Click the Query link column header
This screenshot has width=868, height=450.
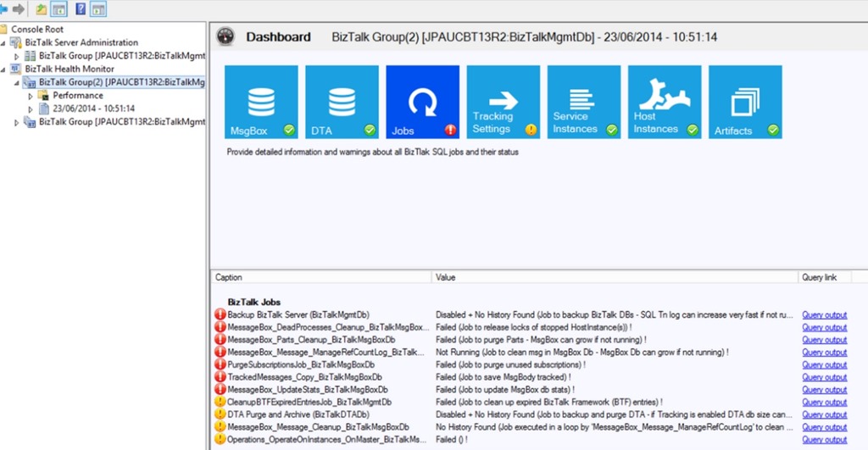click(x=825, y=277)
